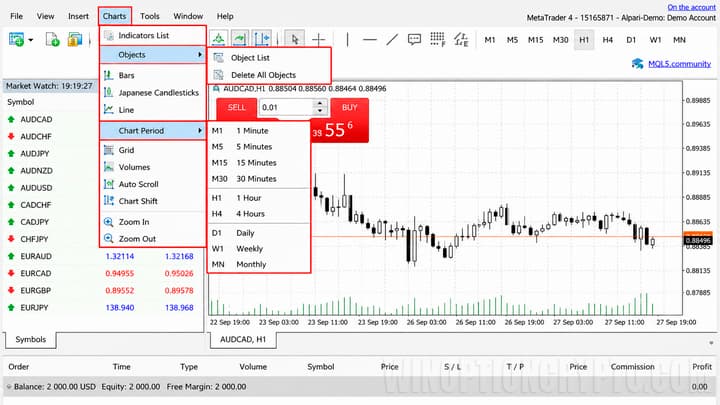Click the 0.88496 current price label on axis

point(698,240)
